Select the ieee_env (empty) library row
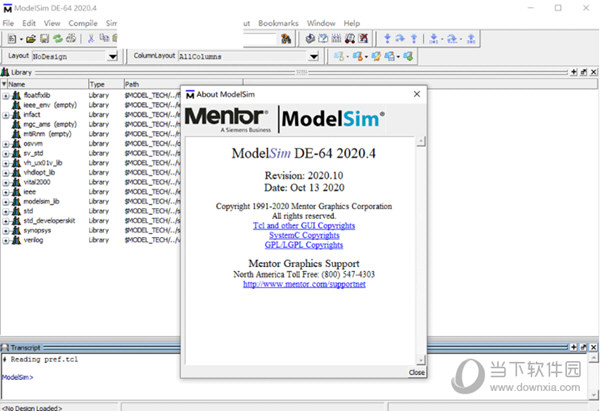This screenshot has width=600, height=411. click(90, 105)
